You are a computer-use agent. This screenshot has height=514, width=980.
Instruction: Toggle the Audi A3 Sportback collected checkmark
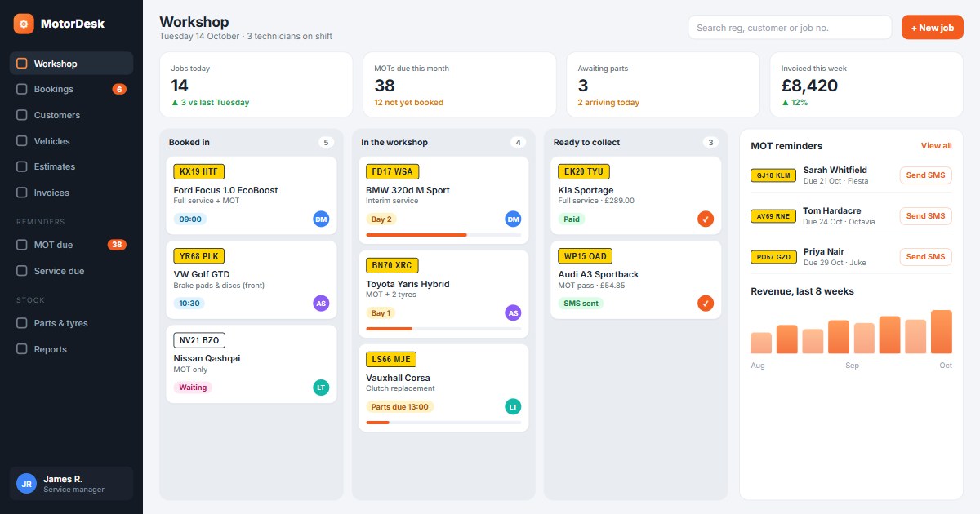click(706, 304)
